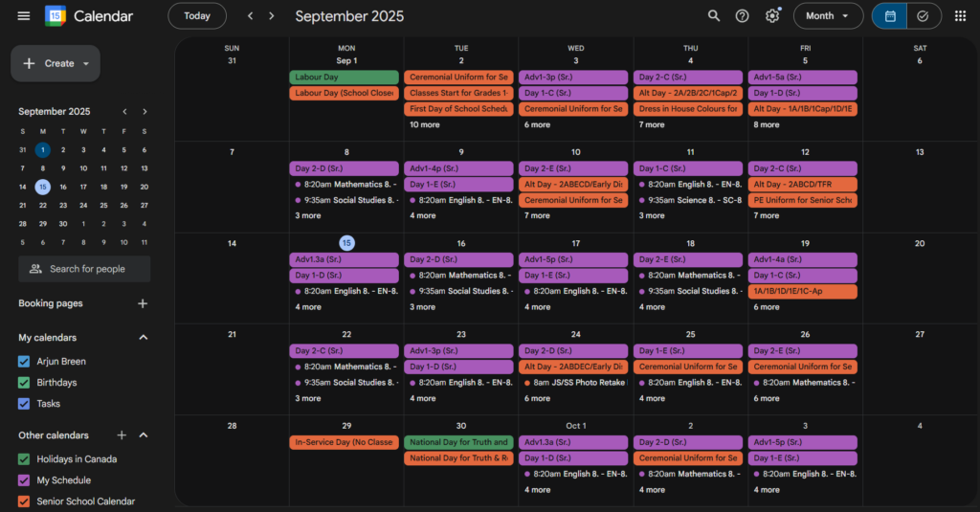Image resolution: width=980 pixels, height=512 pixels.
Task: Add other calendars plus icon
Action: click(x=122, y=435)
